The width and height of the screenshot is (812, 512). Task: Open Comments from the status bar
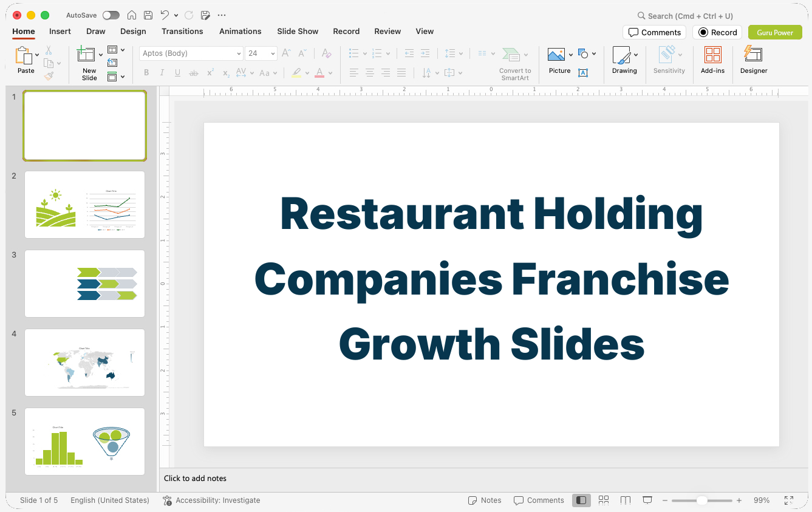pyautogui.click(x=539, y=500)
